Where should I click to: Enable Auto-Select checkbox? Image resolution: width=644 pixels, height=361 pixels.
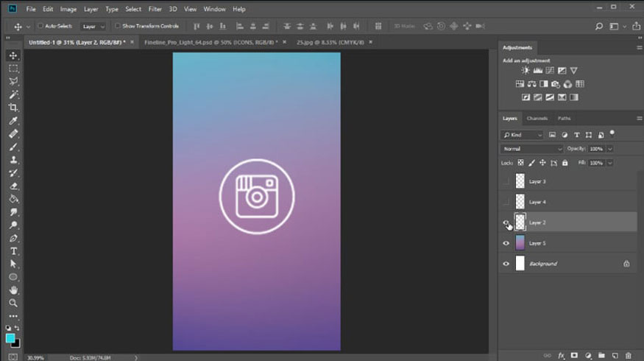point(40,26)
